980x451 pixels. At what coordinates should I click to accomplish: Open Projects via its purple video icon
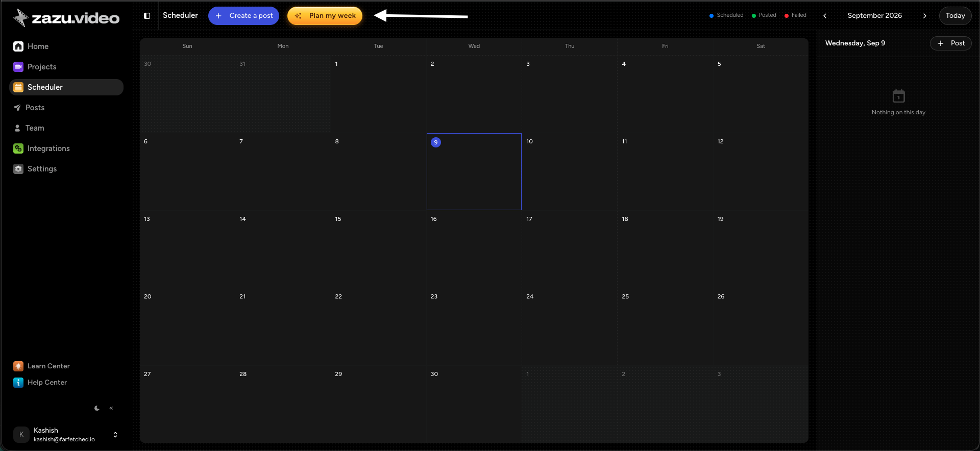(x=18, y=67)
